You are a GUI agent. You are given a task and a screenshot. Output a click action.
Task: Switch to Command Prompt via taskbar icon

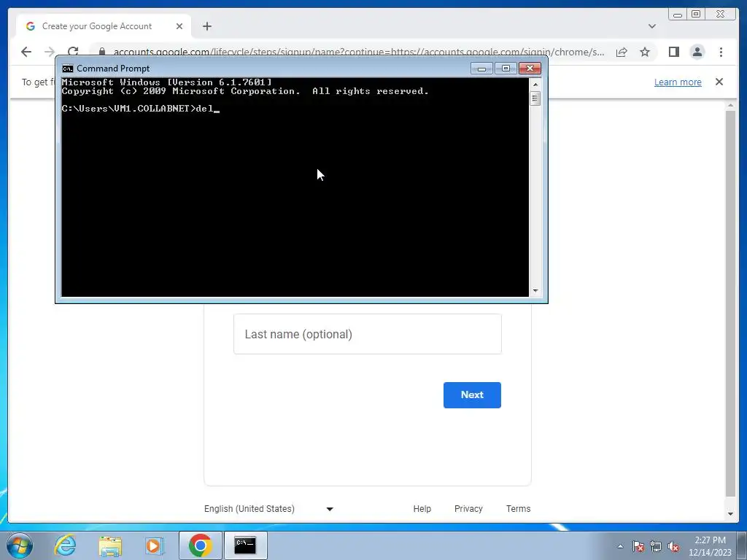(245, 545)
